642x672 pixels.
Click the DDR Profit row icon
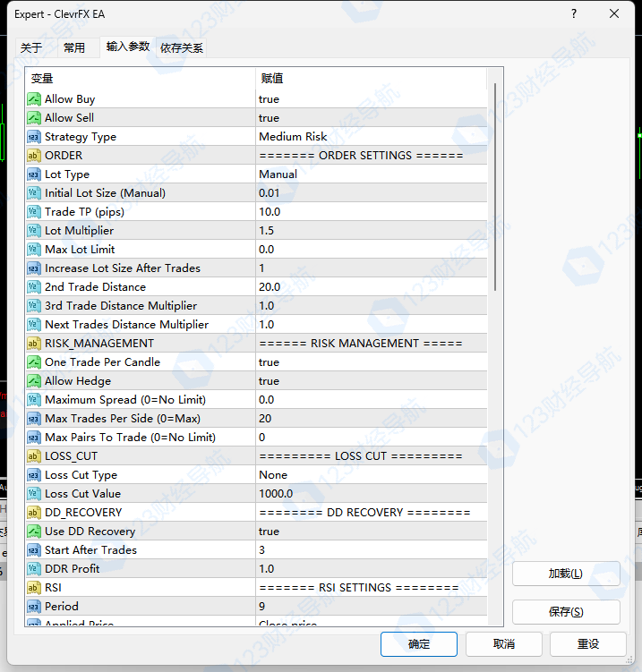click(x=34, y=569)
